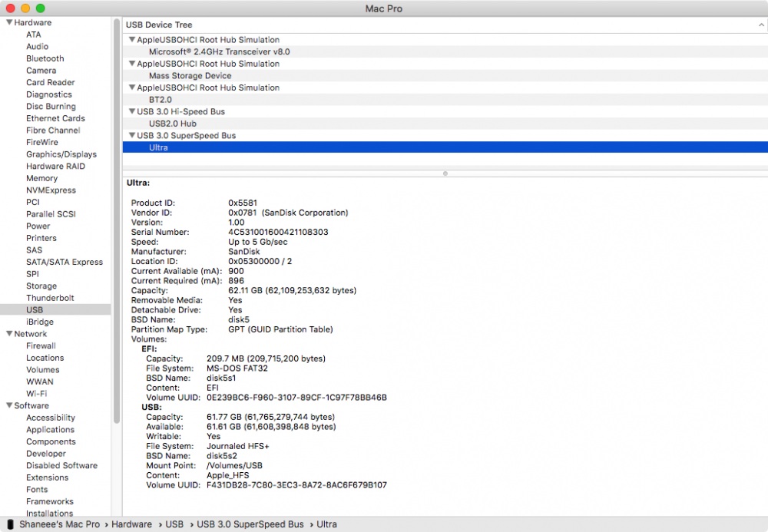
Task: Click the serial number 4C531001600421108303
Action: [278, 232]
